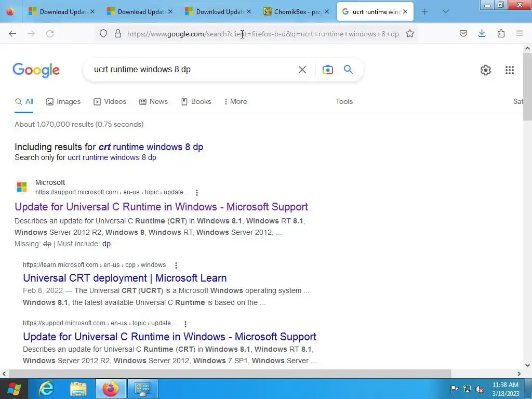Screen dimensions: 532x399
Task: Open the search Tools options
Action: tap(344, 101)
